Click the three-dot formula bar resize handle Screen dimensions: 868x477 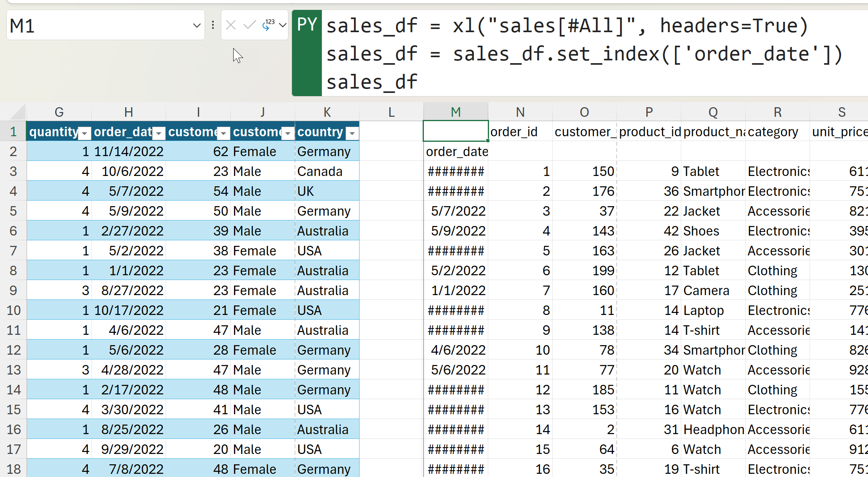pyautogui.click(x=213, y=25)
